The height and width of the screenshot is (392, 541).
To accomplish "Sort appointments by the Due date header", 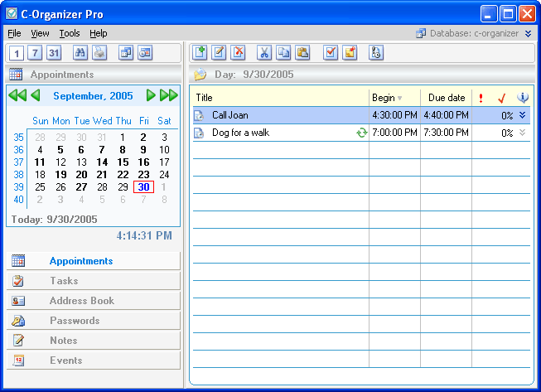I will [x=446, y=98].
